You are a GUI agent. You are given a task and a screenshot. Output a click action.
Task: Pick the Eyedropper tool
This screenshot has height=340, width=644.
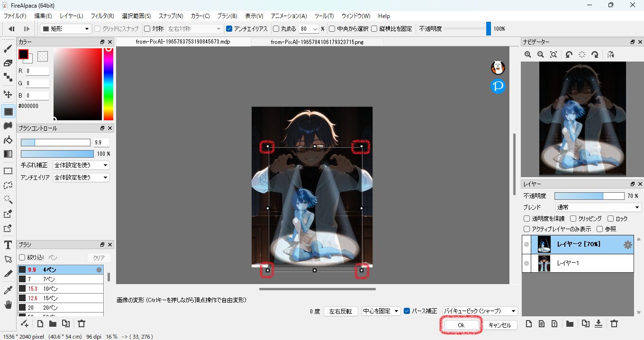8,290
